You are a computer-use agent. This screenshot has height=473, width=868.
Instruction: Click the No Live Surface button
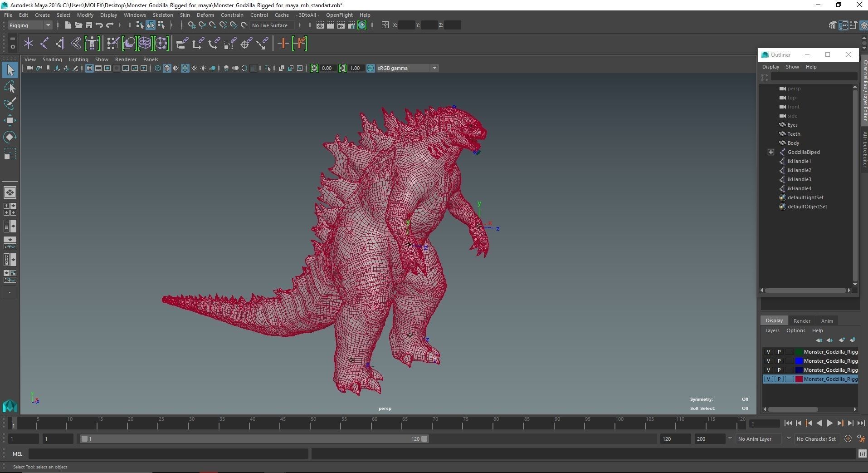[270, 25]
